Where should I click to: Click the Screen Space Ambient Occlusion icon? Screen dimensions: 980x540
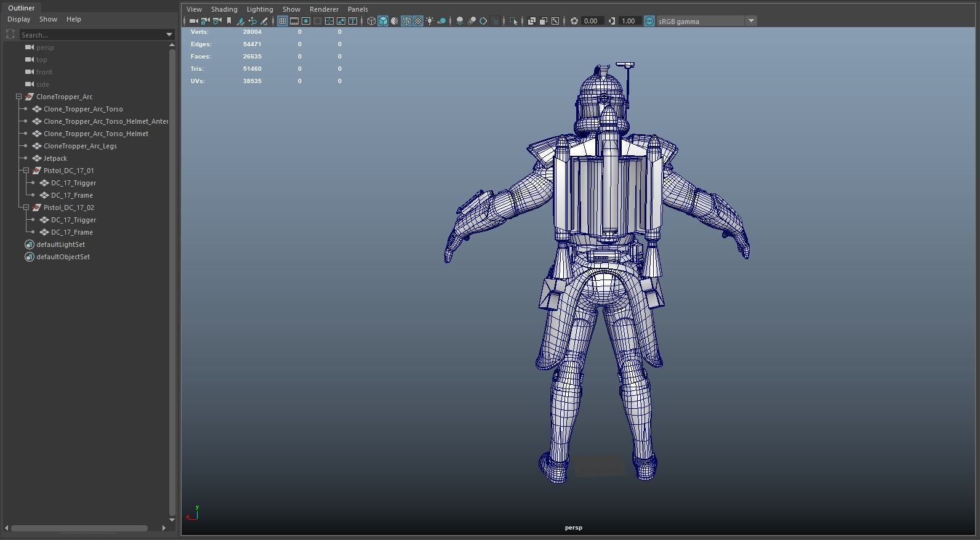460,21
